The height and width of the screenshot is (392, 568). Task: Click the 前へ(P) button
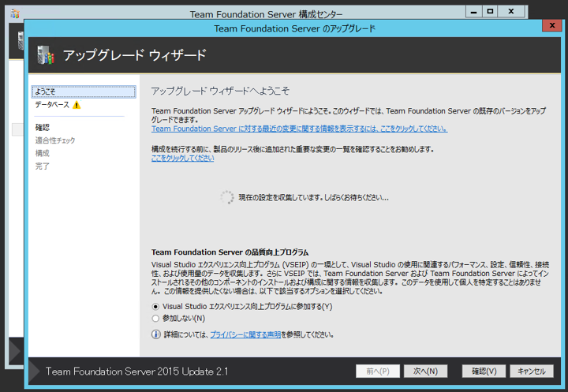click(378, 371)
